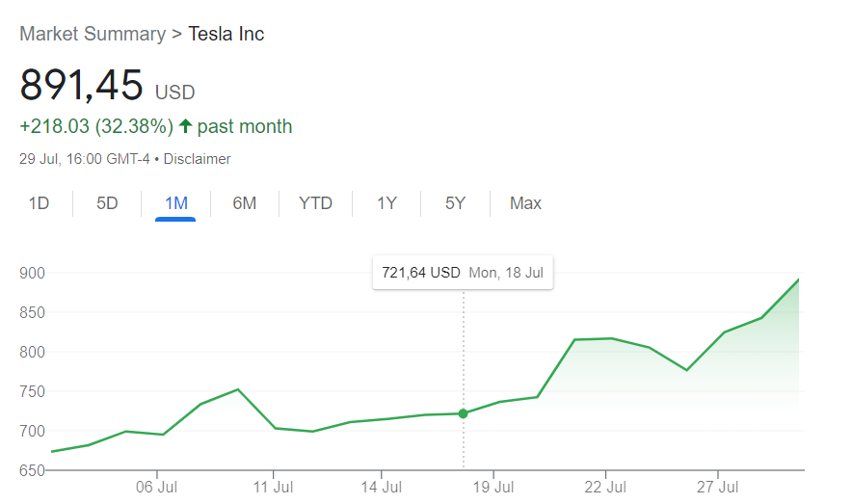Click the green upward arrow icon
Viewport: 852px width, 504px height.
(x=185, y=126)
